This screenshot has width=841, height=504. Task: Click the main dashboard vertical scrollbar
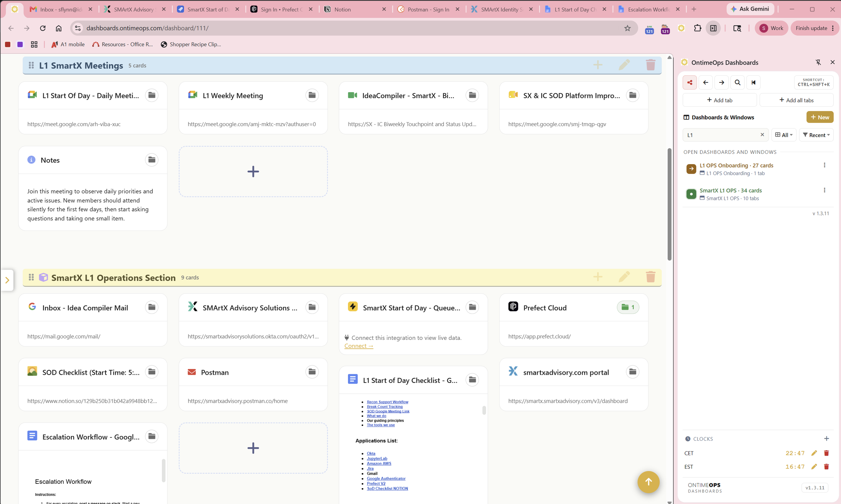pos(669,205)
